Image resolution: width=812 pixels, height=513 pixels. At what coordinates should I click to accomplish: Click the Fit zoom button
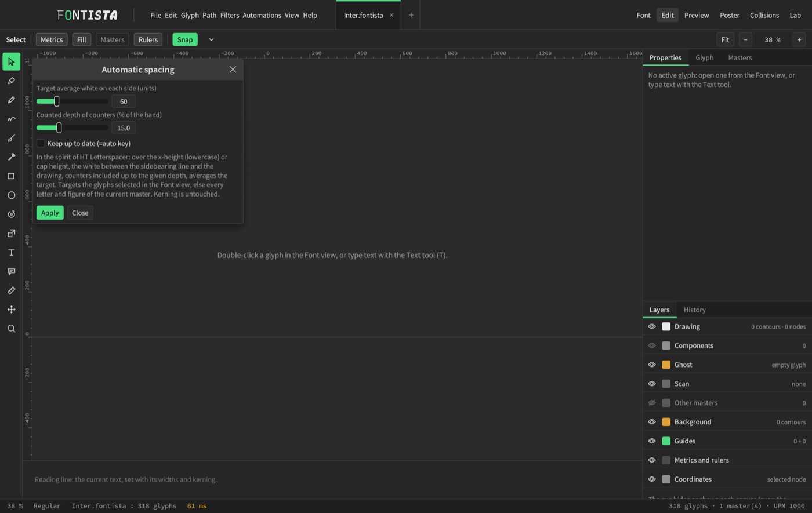click(726, 39)
